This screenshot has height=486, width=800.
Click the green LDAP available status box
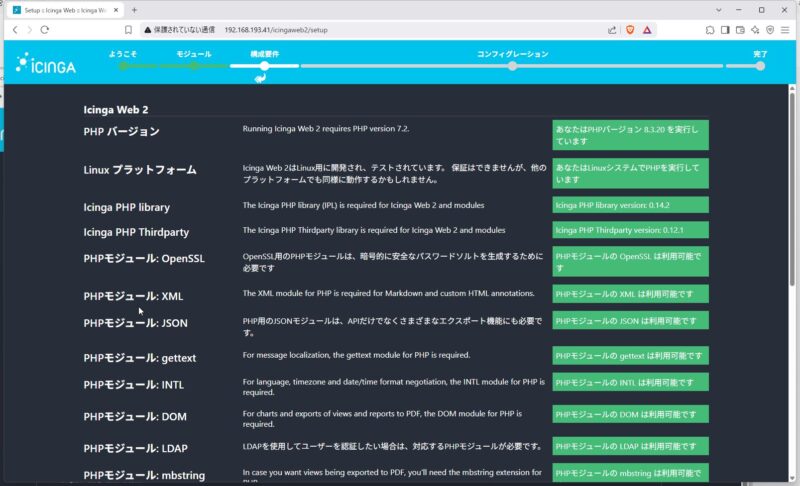point(630,446)
